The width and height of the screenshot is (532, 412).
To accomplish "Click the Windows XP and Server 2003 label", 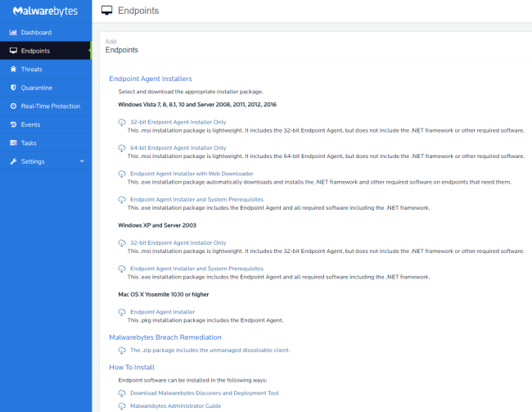I will point(157,225).
